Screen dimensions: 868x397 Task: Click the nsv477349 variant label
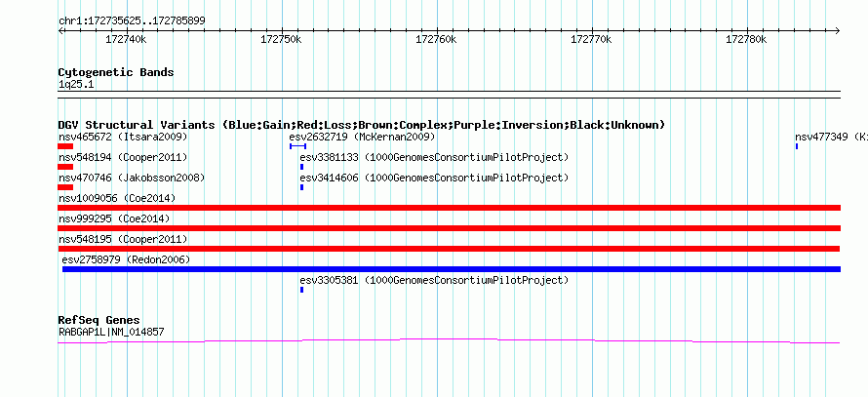(831, 137)
